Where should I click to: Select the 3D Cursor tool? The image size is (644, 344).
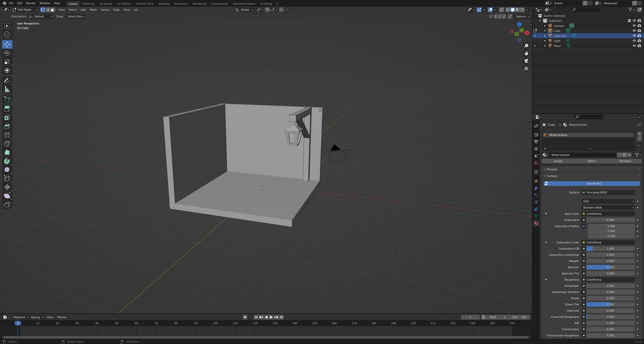point(7,35)
